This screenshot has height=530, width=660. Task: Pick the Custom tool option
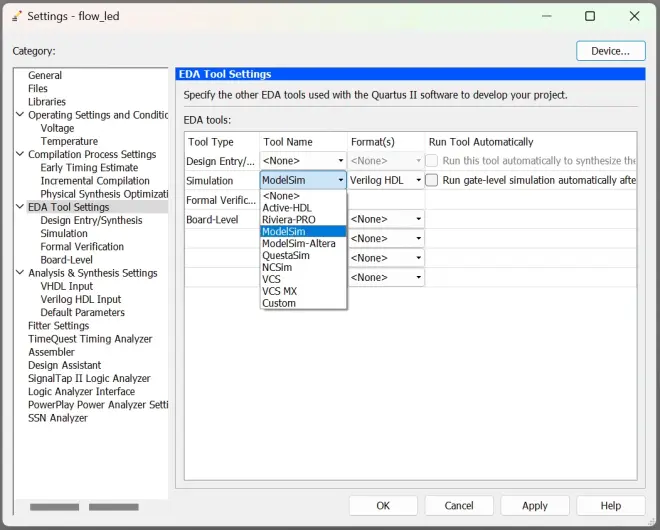coord(279,303)
